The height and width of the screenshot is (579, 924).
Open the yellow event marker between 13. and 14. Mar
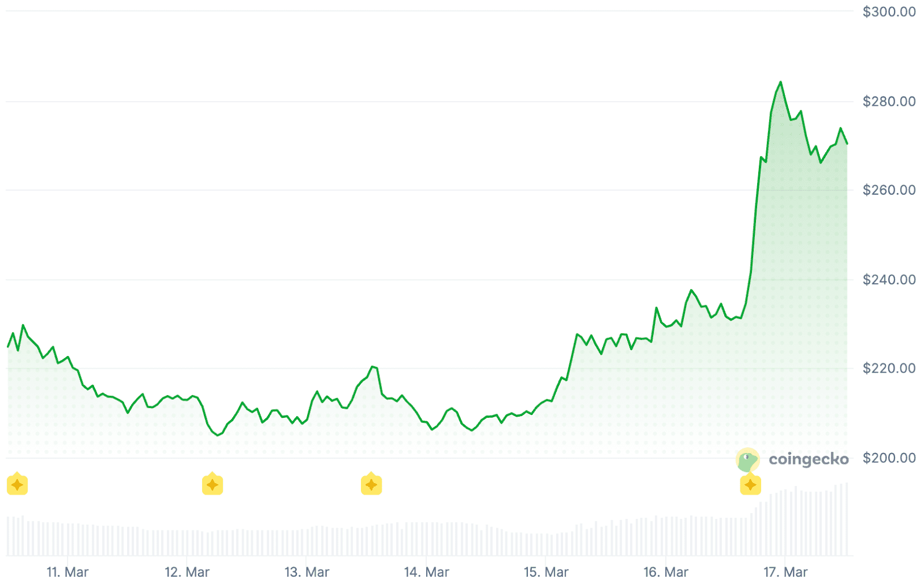tap(371, 484)
